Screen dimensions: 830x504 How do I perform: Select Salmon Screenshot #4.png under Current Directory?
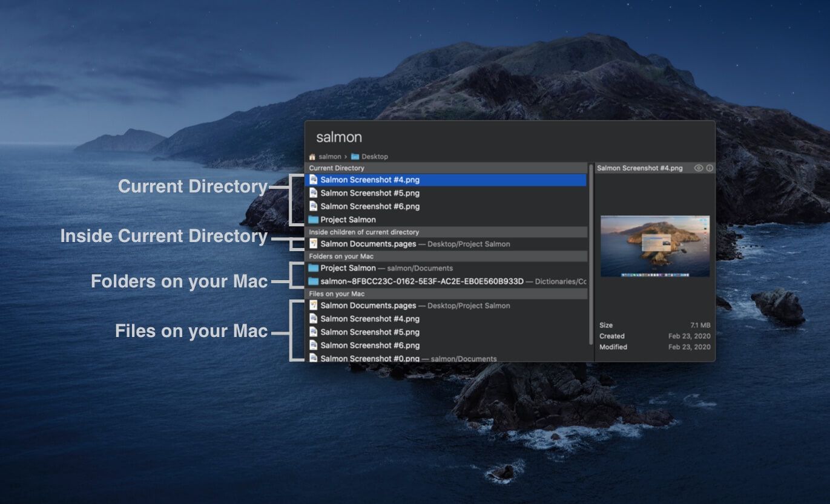446,180
